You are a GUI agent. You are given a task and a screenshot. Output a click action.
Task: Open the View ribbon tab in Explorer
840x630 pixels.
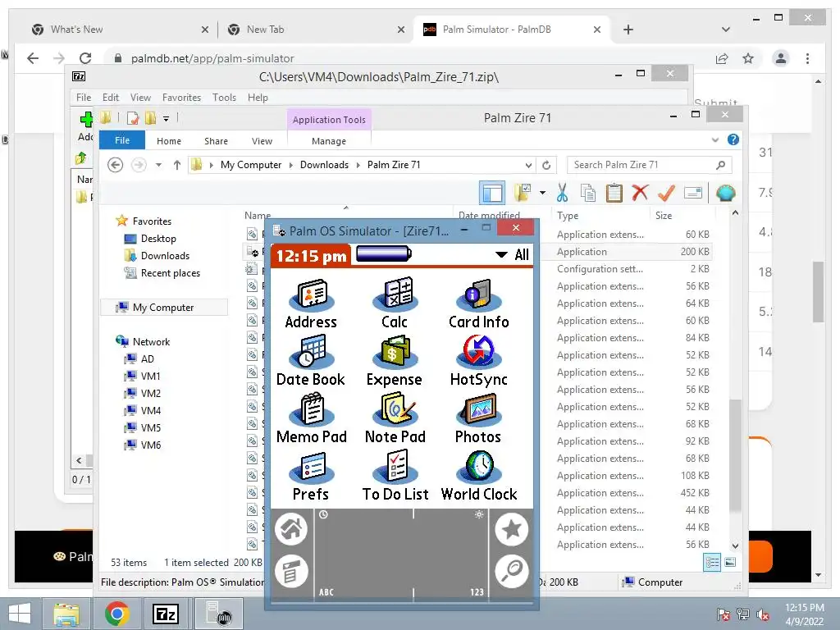coord(262,141)
